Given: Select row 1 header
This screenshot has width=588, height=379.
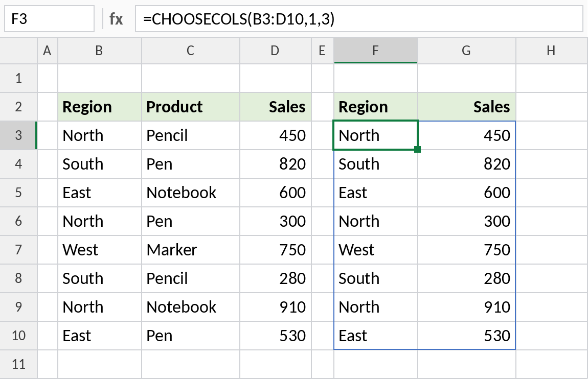Looking at the screenshot, I should tap(18, 78).
